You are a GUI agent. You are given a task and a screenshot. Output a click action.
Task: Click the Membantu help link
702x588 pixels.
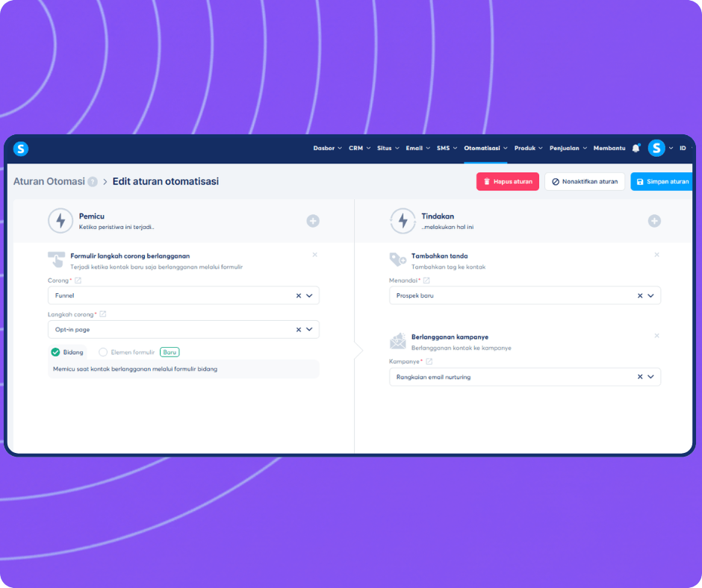coord(609,148)
